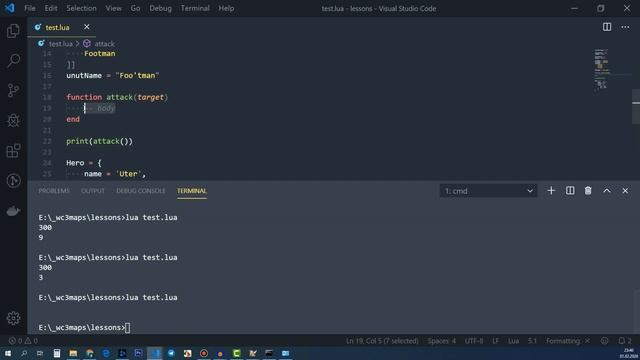The image size is (640, 360).
Task: Open the editor More Actions ellipsis
Action: coord(625,27)
